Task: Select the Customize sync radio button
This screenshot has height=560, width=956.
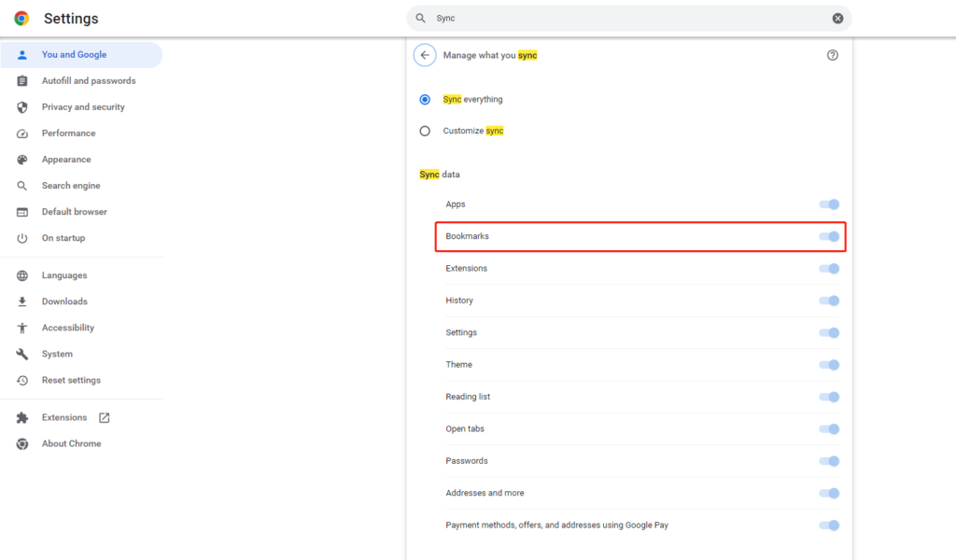Action: point(425,131)
